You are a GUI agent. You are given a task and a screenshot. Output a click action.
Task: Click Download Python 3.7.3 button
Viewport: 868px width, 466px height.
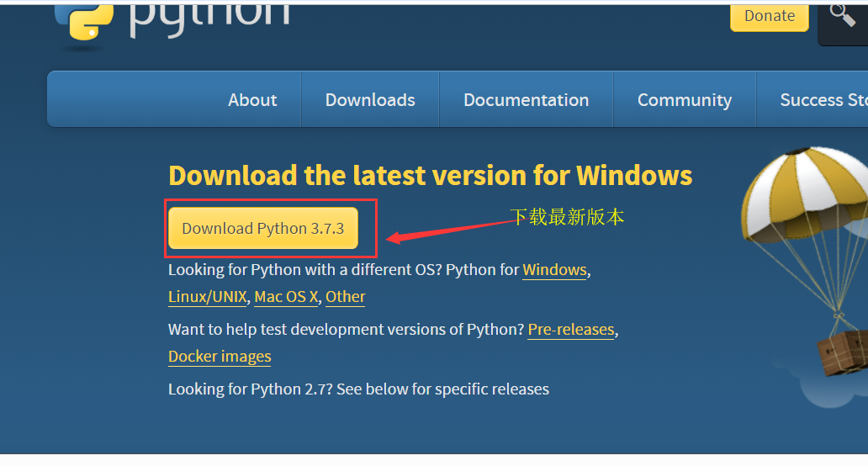(263, 228)
